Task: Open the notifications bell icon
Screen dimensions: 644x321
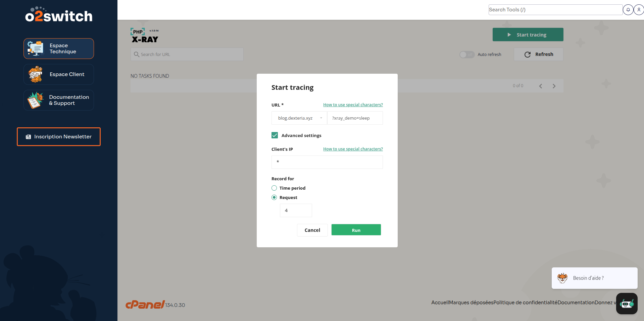Action: coord(628,10)
